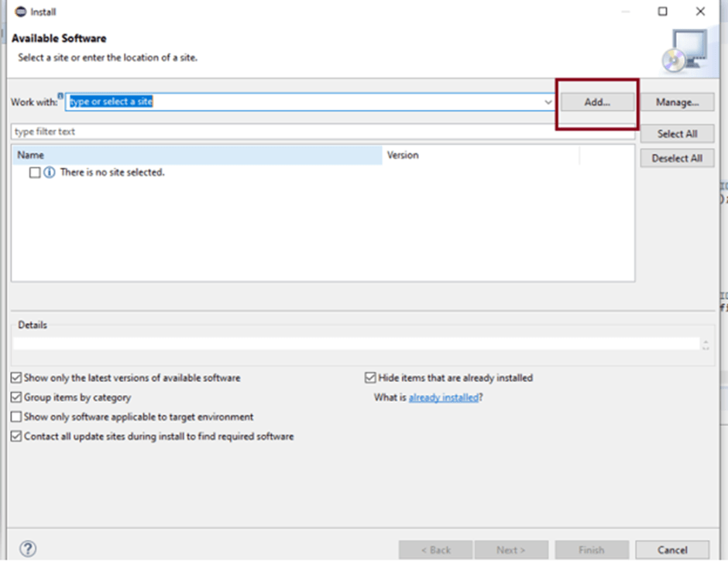Disable 'Contact all update sites during install'
The width and height of the screenshot is (728, 567).
[17, 436]
